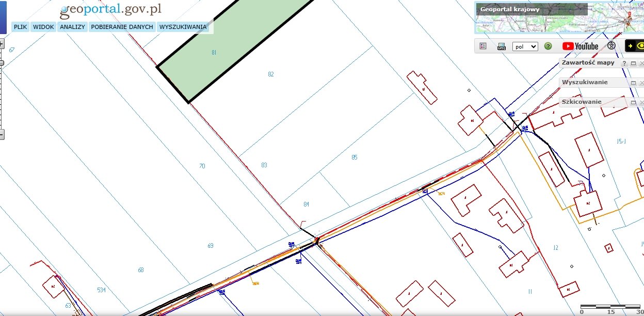Open the ANALIZY menu
The height and width of the screenshot is (316, 644).
(x=72, y=27)
